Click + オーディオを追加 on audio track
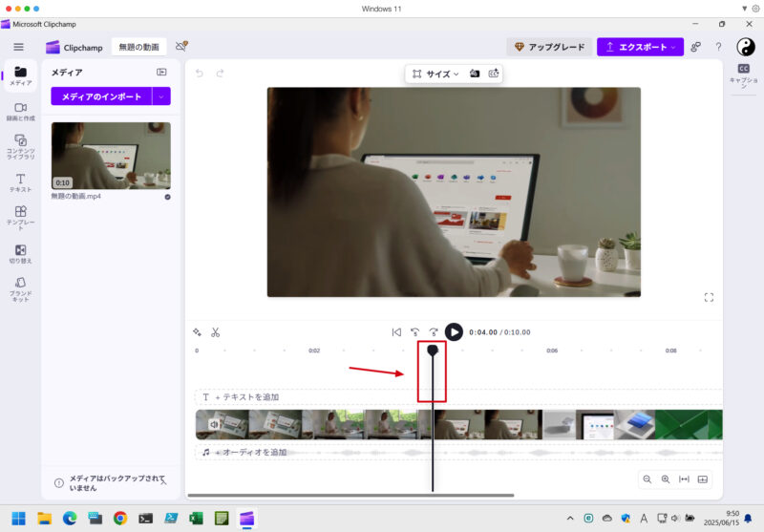Image resolution: width=764 pixels, height=532 pixels. pos(251,453)
